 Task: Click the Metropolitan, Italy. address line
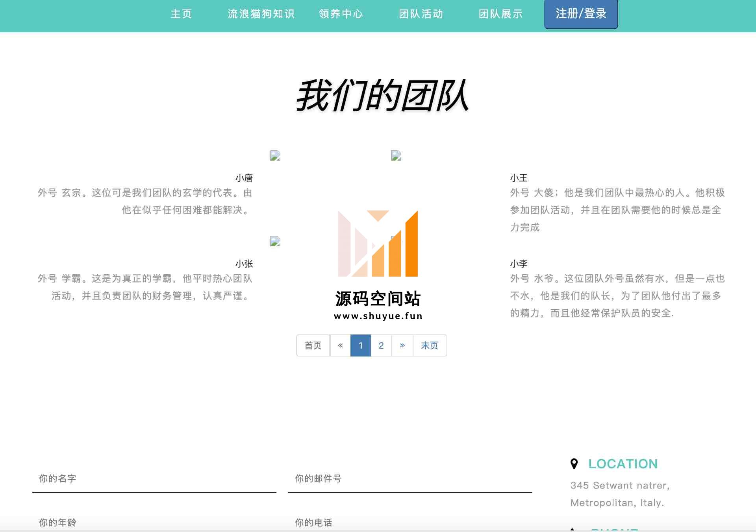(x=617, y=503)
